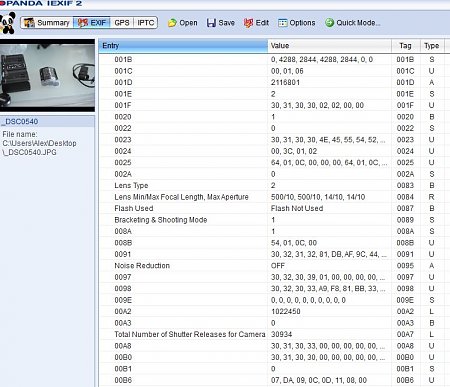
Task: Click the Save floppy disk icon
Action: click(211, 23)
